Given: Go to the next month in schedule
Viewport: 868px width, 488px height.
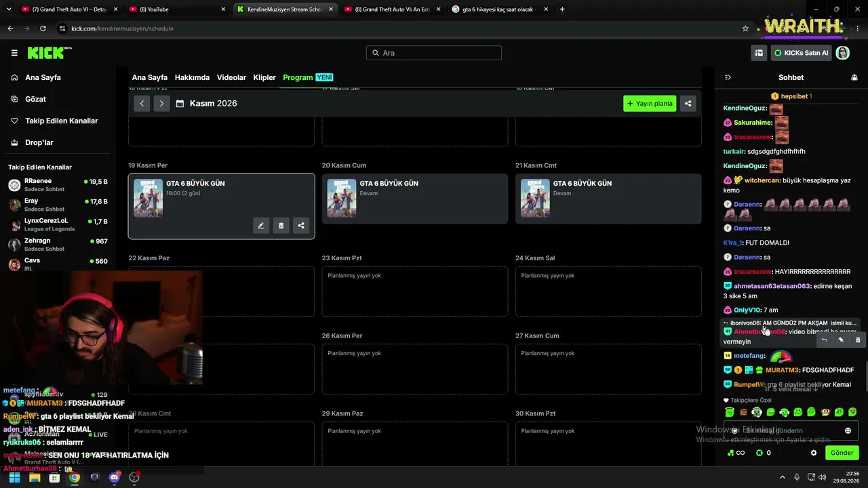Looking at the screenshot, I should (161, 104).
